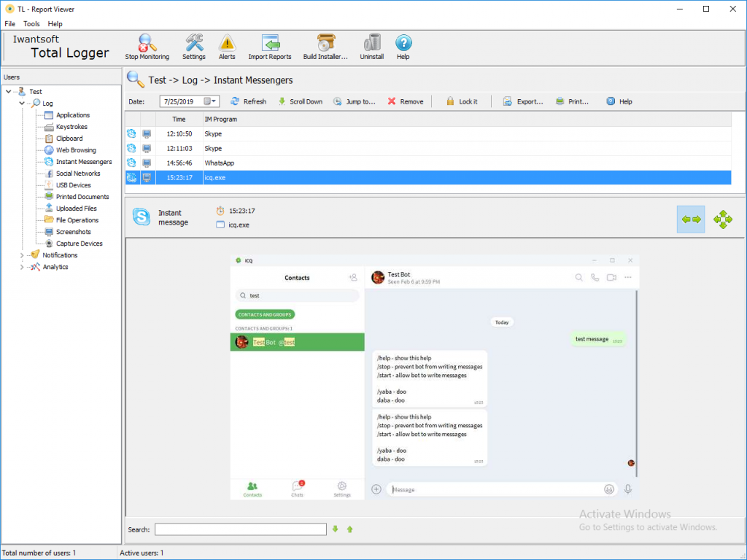
Task: Launch Build Installer from toolbar
Action: pos(325,43)
